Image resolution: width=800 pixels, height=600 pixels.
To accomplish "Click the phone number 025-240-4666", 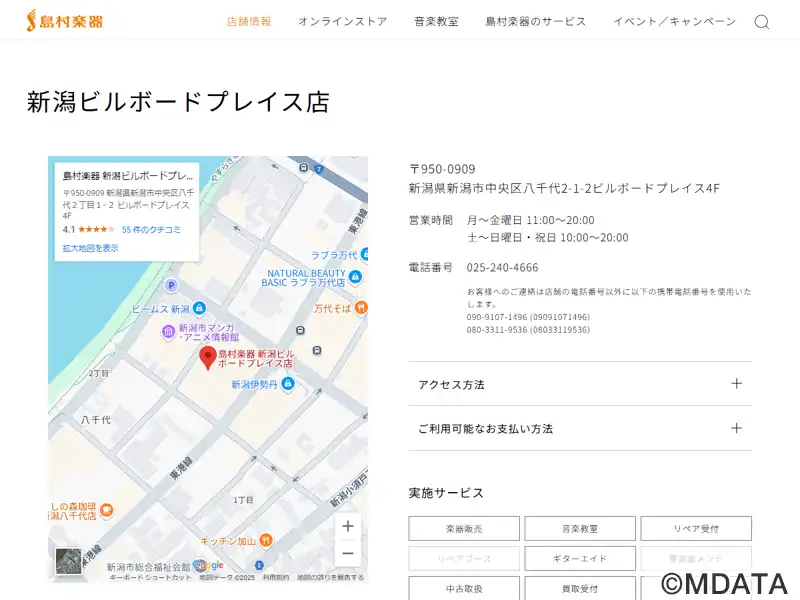I will click(x=502, y=267).
